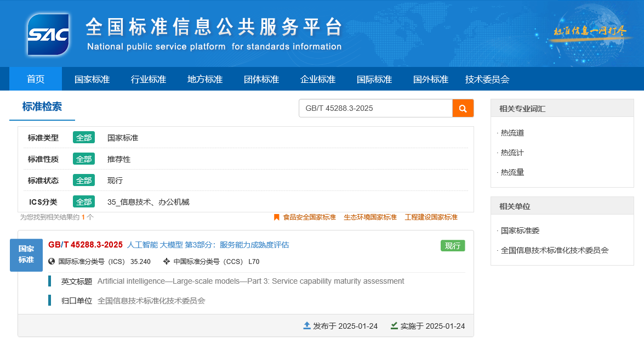
Task: Click the checkmark icon beside 实施于
Action: tap(394, 326)
